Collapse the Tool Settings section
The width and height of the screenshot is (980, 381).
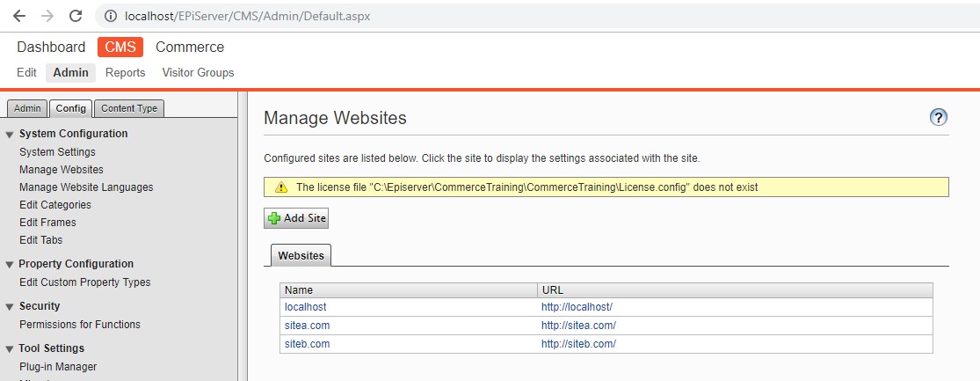pos(10,349)
